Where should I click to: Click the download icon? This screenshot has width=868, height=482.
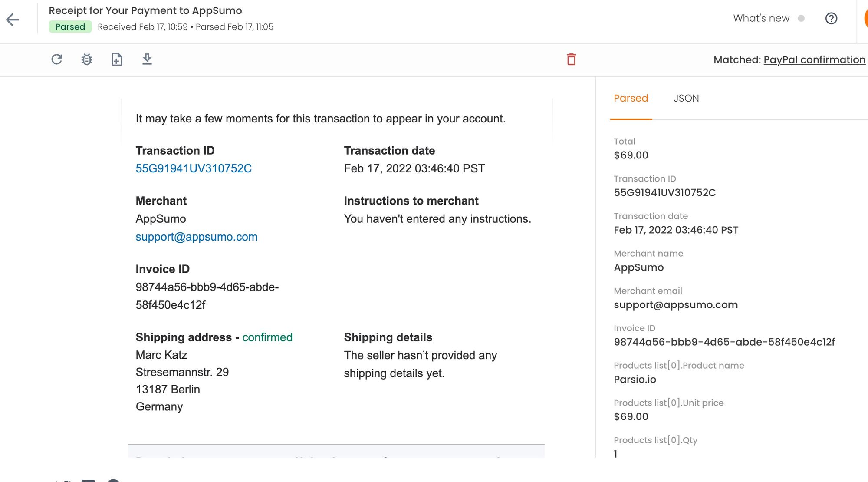coord(147,59)
